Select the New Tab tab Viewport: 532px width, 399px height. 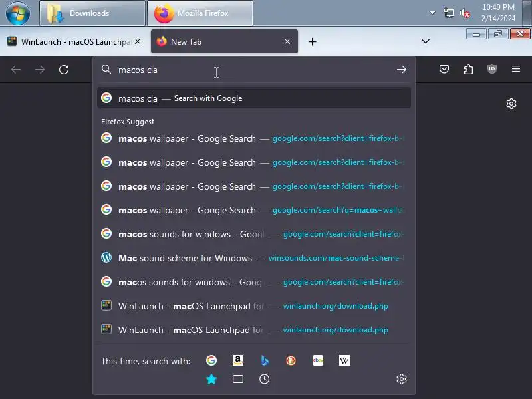pyautogui.click(x=224, y=41)
